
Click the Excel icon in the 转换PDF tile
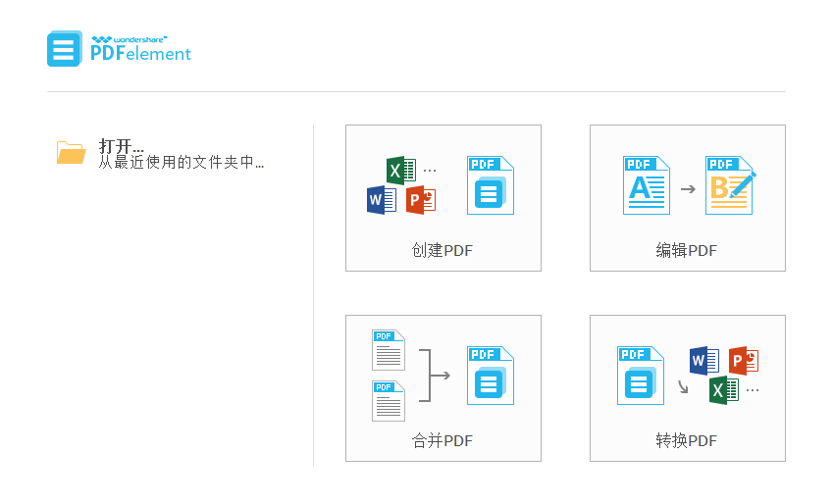pos(724,390)
